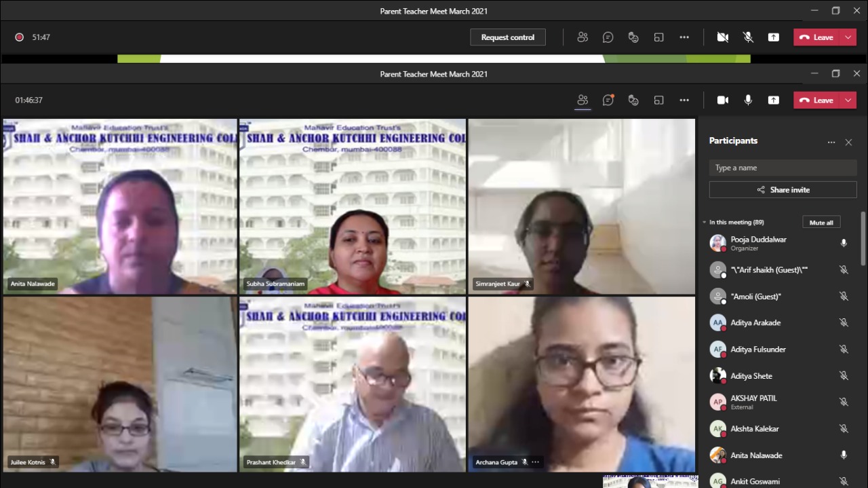
Task: Toggle microphone in the 01:46:37 meeting toolbar
Action: pyautogui.click(x=748, y=100)
